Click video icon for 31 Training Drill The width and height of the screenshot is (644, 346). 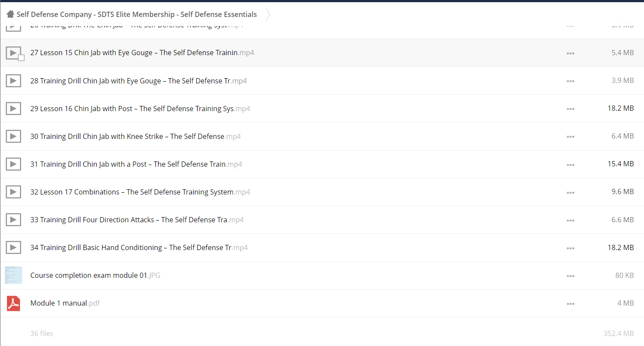13,164
